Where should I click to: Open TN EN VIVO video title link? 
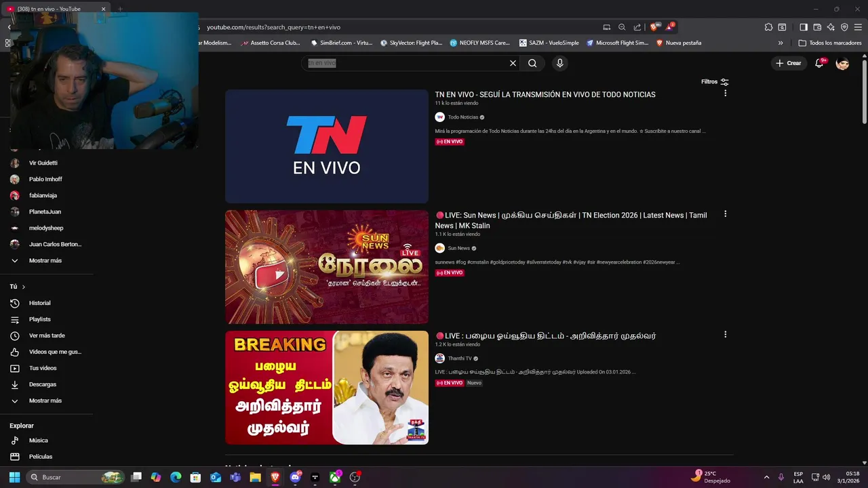click(x=545, y=95)
